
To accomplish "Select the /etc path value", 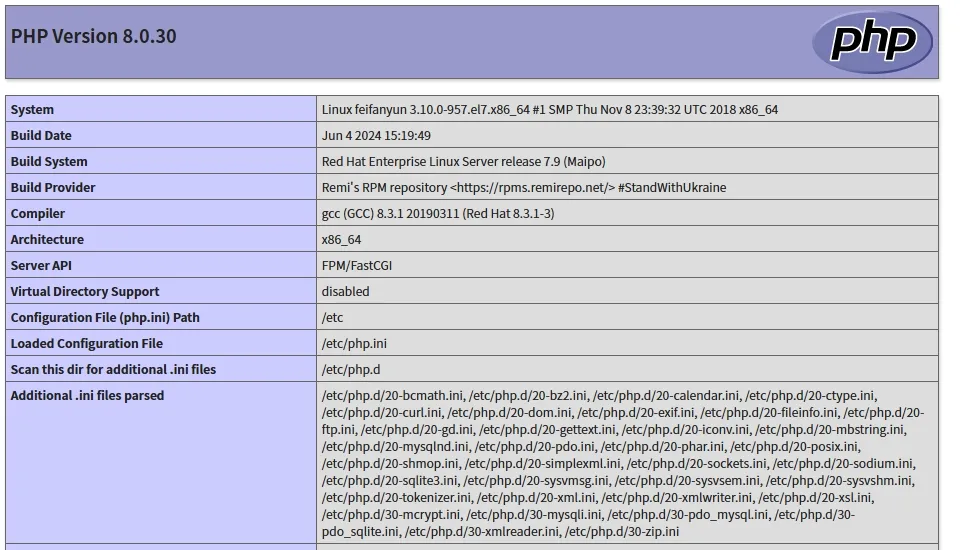I will [x=332, y=317].
